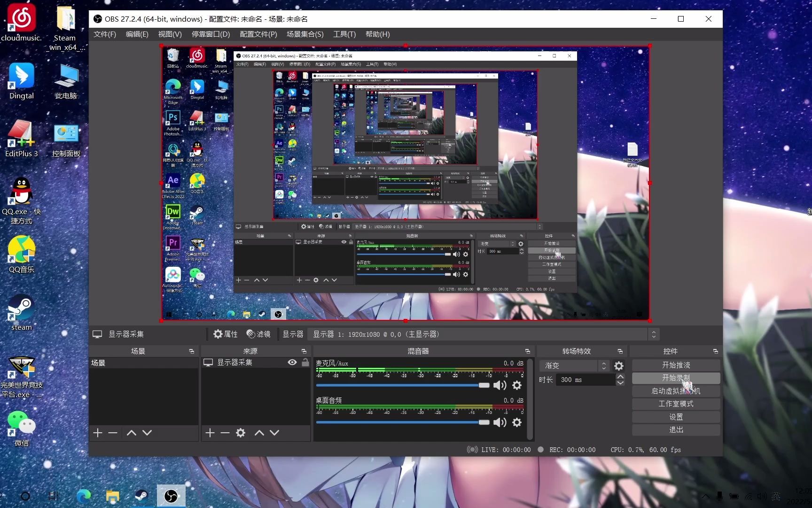Open the 场景集合(S) menu

(x=305, y=34)
